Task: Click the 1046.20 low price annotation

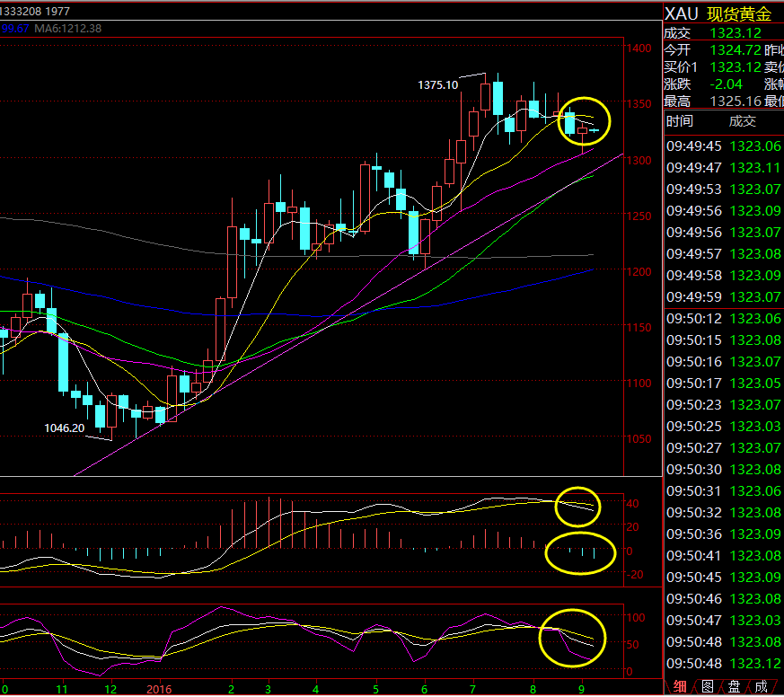Action: [65, 428]
